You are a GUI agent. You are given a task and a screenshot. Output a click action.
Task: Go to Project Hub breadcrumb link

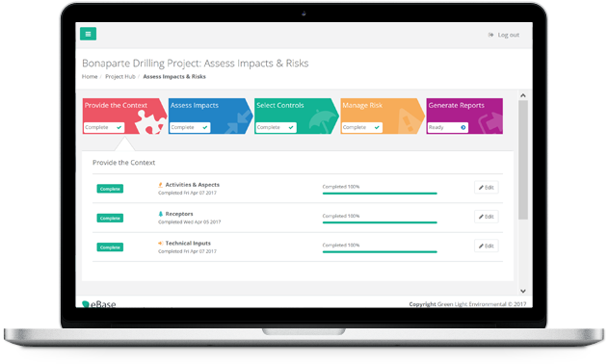click(x=120, y=77)
